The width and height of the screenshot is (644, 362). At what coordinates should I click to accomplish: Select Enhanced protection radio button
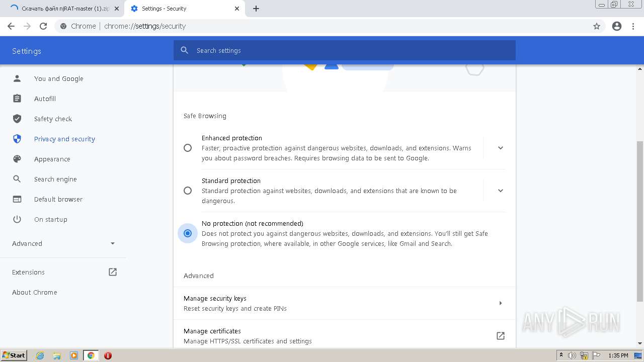[x=188, y=148]
